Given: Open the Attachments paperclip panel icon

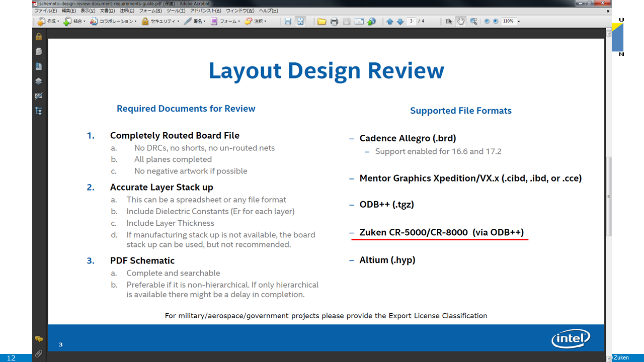Looking at the screenshot, I should 39,354.
